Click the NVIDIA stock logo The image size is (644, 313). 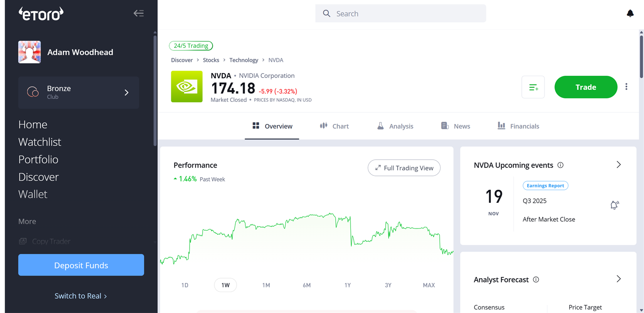point(187,87)
